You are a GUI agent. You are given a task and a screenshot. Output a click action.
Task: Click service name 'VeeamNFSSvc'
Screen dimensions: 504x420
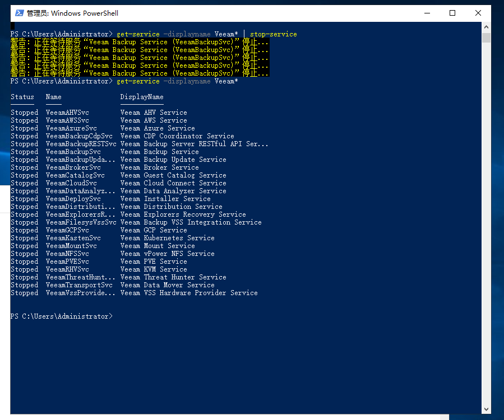pyautogui.click(x=67, y=254)
